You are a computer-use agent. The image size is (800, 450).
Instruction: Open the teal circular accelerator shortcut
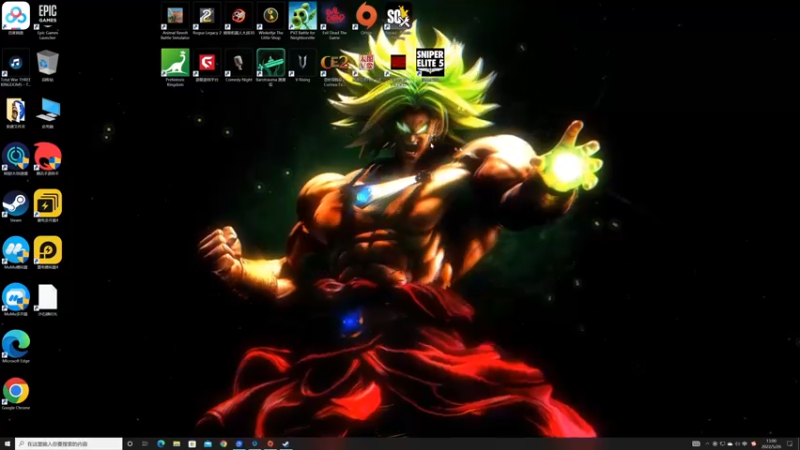(16, 159)
